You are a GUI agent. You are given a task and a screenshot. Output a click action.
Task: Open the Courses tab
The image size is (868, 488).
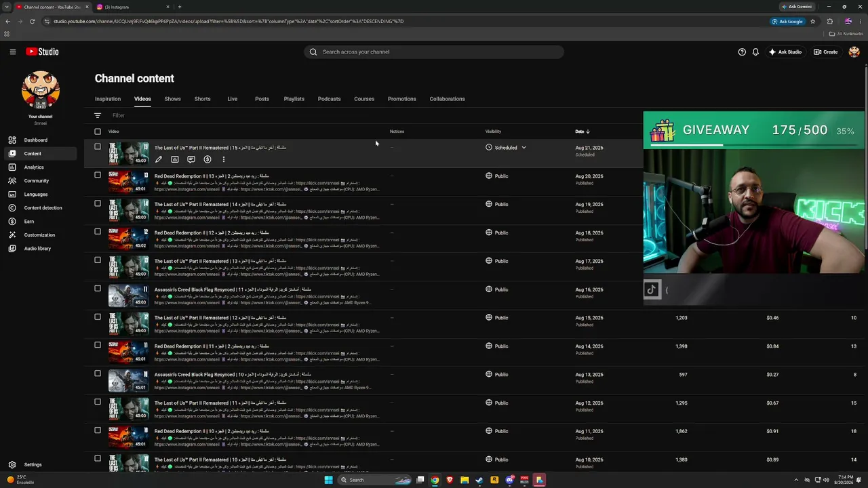[x=364, y=99]
